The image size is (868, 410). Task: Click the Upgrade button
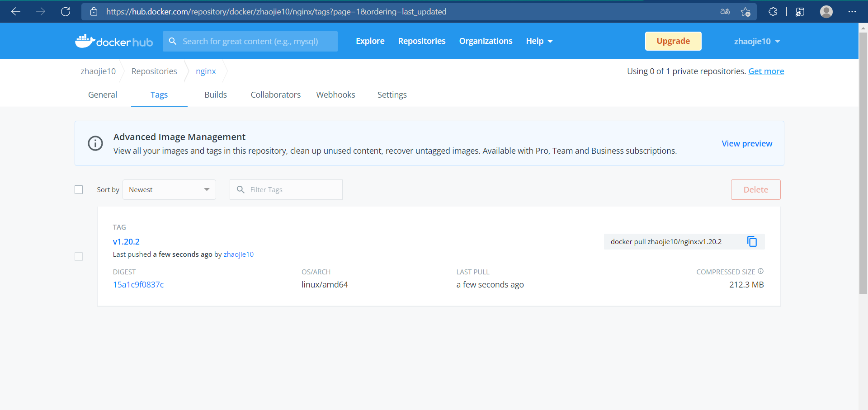673,41
